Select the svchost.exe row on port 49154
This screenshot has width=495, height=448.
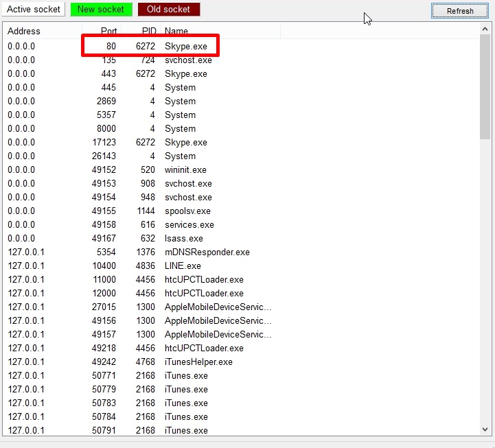(241, 197)
